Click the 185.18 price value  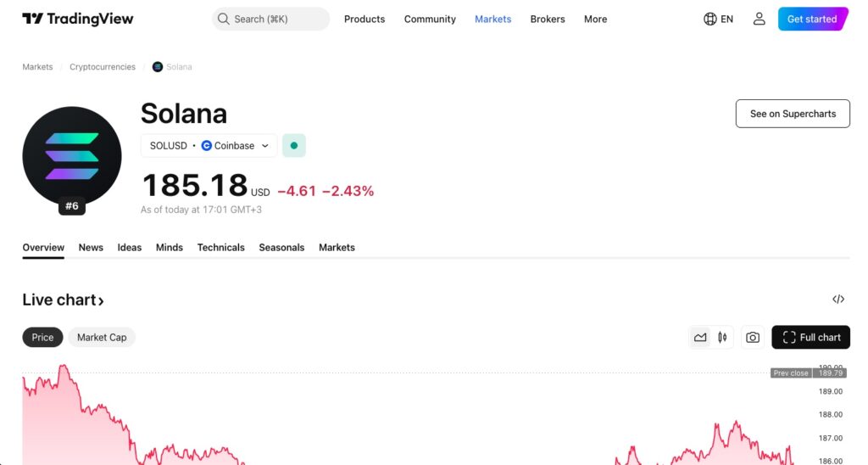(195, 185)
